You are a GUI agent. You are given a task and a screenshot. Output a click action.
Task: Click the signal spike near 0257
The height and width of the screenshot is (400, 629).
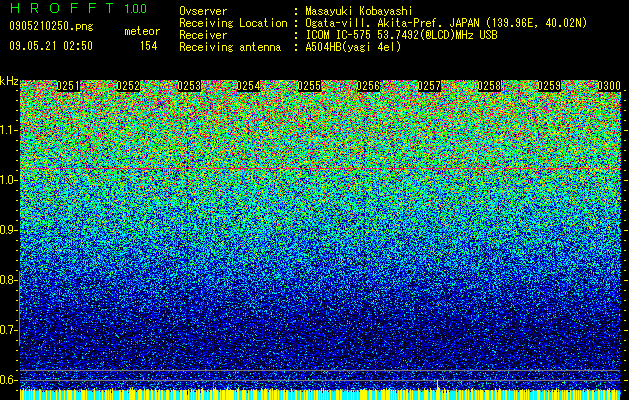coord(438,384)
